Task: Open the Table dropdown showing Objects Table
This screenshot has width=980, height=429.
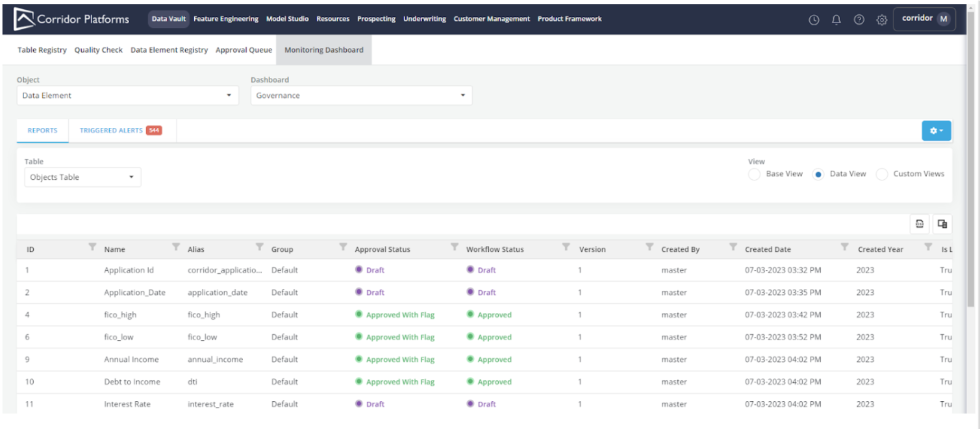Action: [x=82, y=177]
